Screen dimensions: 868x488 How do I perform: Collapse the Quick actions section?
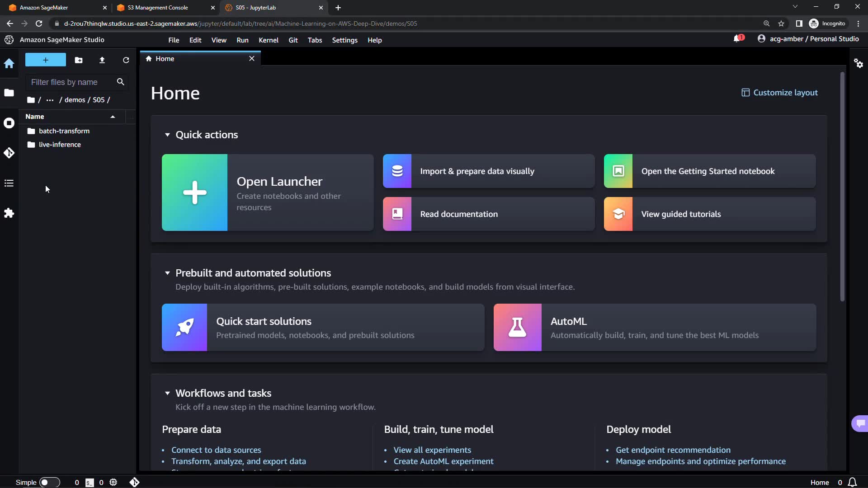(167, 135)
